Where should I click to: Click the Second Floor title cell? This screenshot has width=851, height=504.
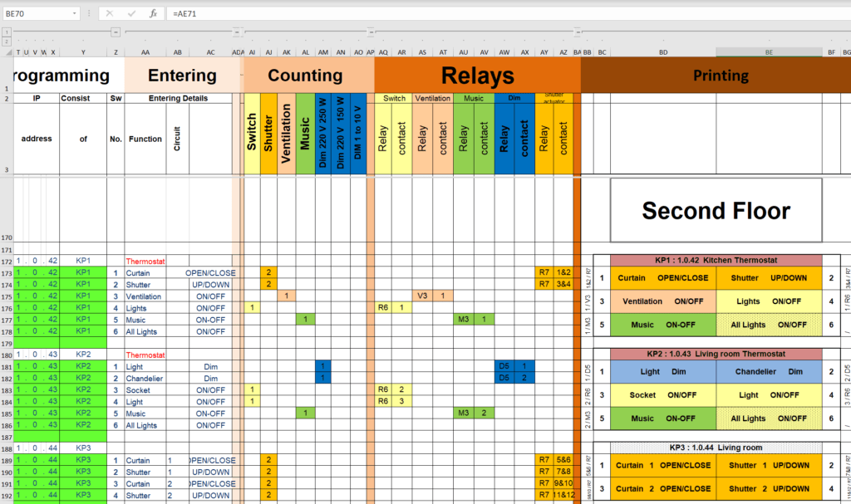[x=715, y=210]
